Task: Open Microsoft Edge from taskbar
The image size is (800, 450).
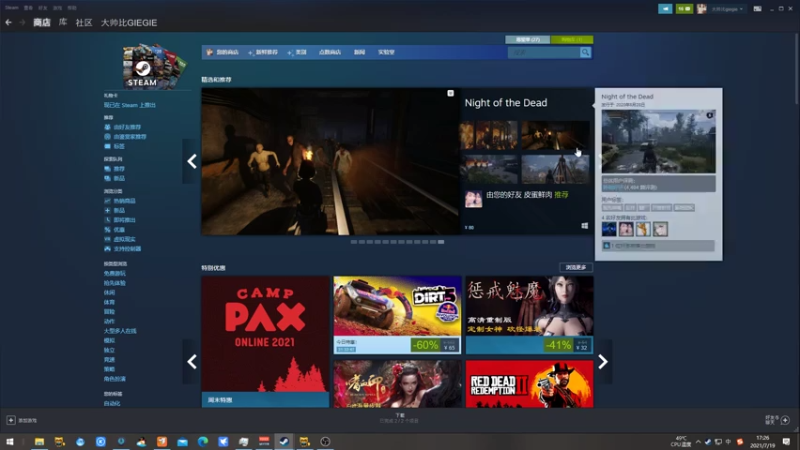Action: [203, 441]
